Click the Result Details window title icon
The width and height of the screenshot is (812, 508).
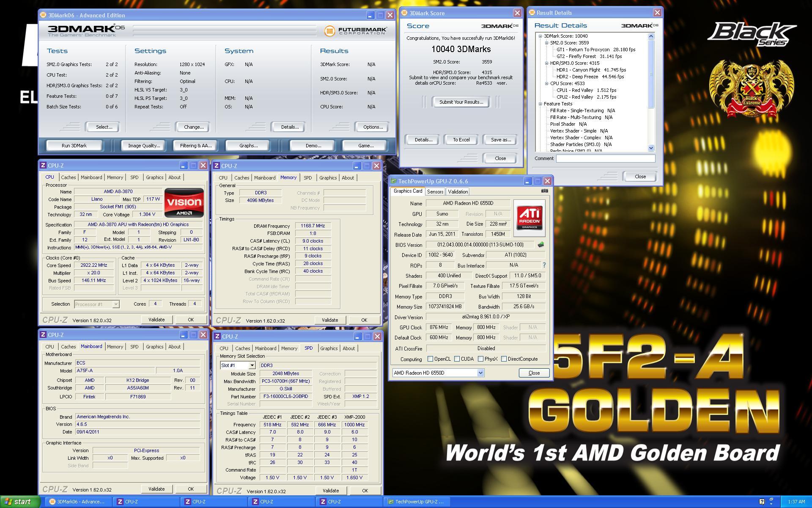[x=532, y=13]
